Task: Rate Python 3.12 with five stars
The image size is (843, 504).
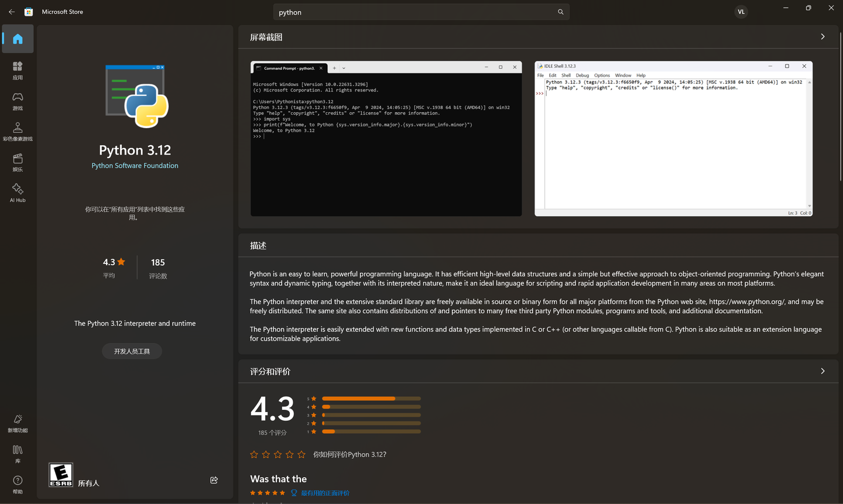Action: click(x=301, y=454)
